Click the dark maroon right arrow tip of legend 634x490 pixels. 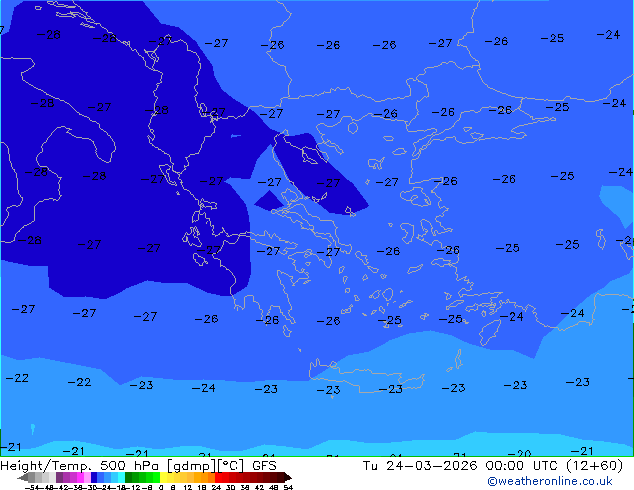click(288, 478)
